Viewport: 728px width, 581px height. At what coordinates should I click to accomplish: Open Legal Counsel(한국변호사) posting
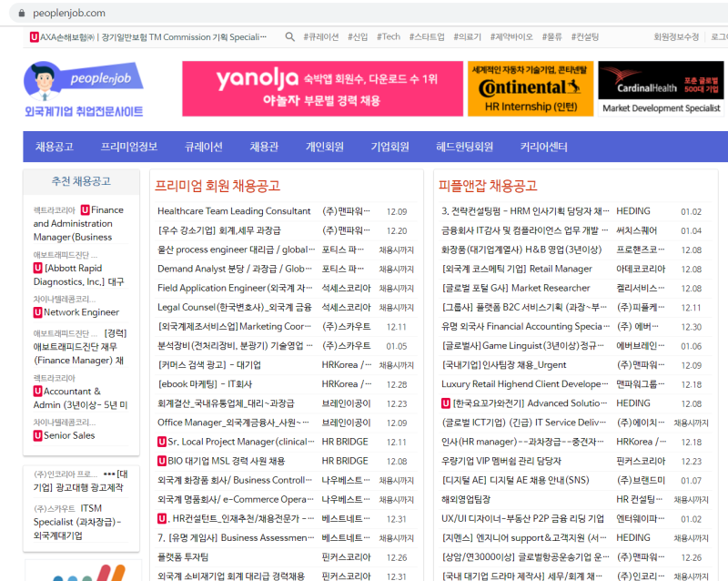coord(235,307)
